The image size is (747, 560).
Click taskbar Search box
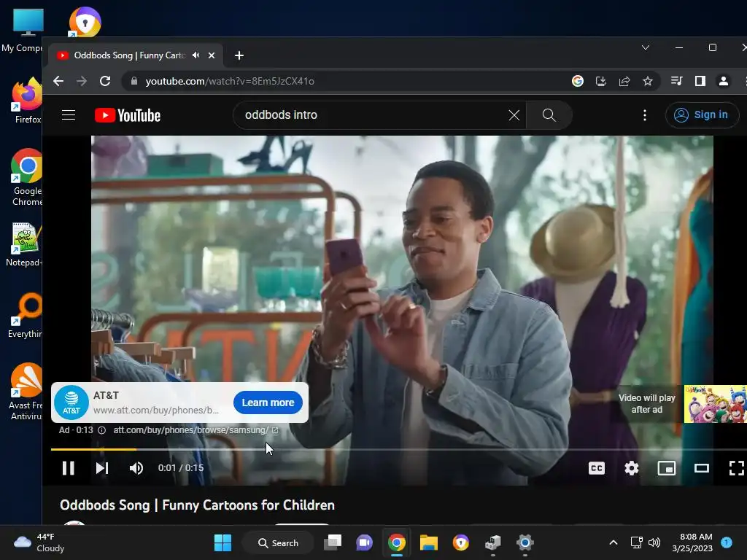coord(278,542)
